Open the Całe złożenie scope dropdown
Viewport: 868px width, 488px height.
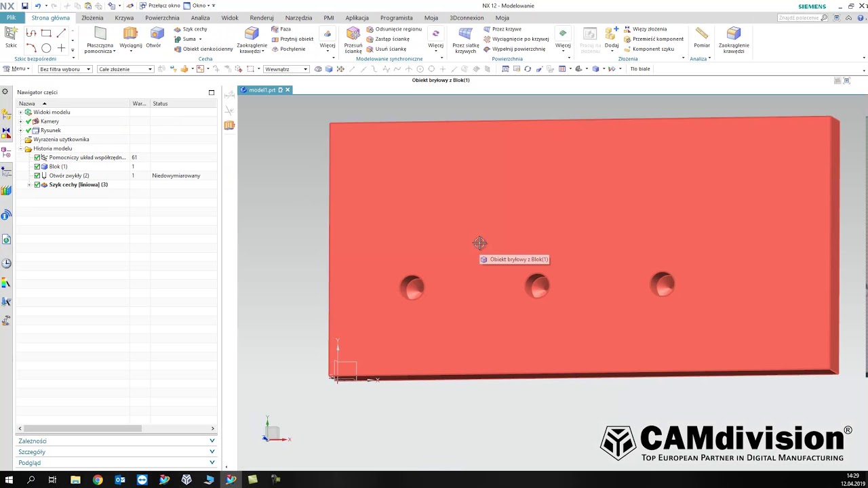[x=125, y=69]
